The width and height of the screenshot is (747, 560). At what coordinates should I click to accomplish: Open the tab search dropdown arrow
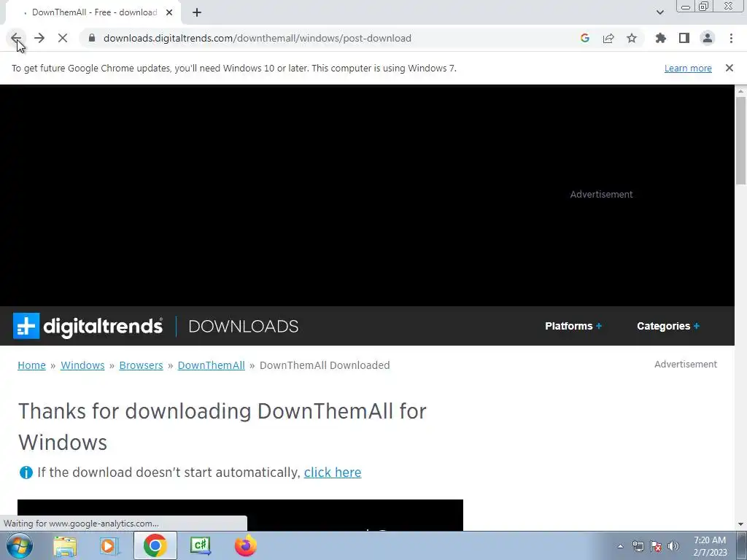click(659, 12)
